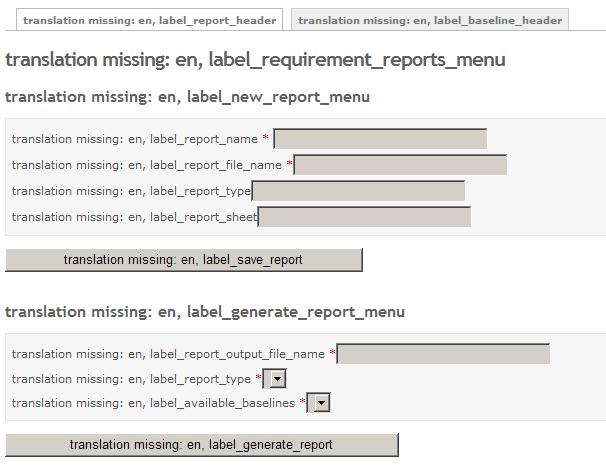Expand the label_available_baselines dropdown
This screenshot has width=606, height=471.
coord(318,403)
